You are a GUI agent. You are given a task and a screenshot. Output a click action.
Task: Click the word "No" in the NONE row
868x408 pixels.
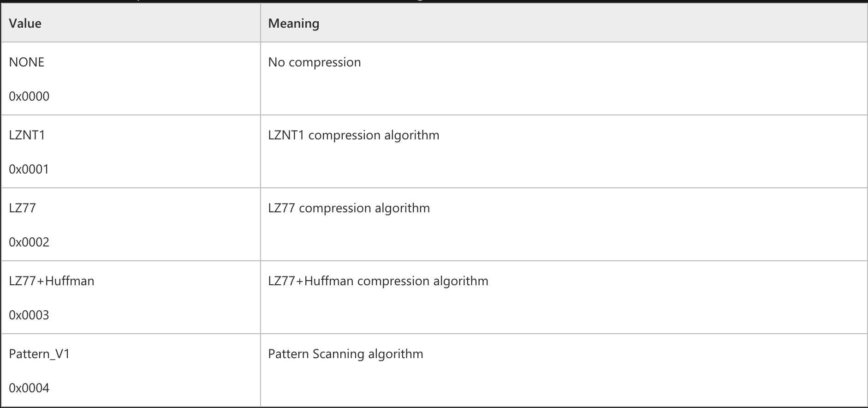coord(277,62)
